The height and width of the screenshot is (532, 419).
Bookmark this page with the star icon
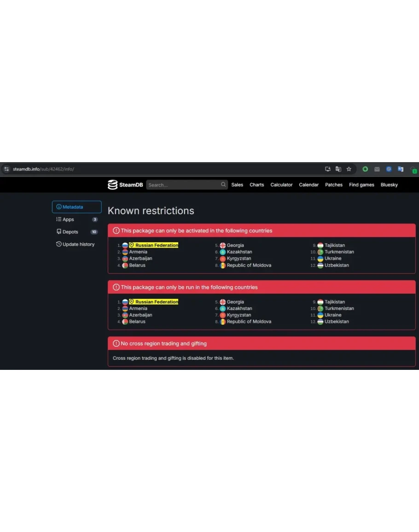pos(349,169)
